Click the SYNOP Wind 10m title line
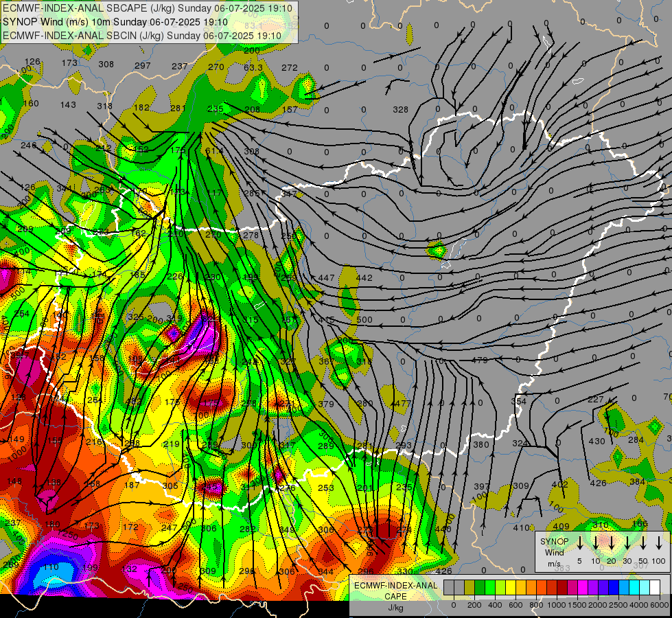 point(115,22)
